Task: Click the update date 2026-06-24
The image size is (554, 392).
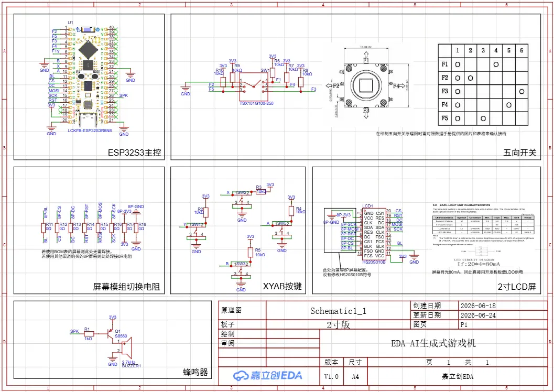Action: (x=477, y=315)
